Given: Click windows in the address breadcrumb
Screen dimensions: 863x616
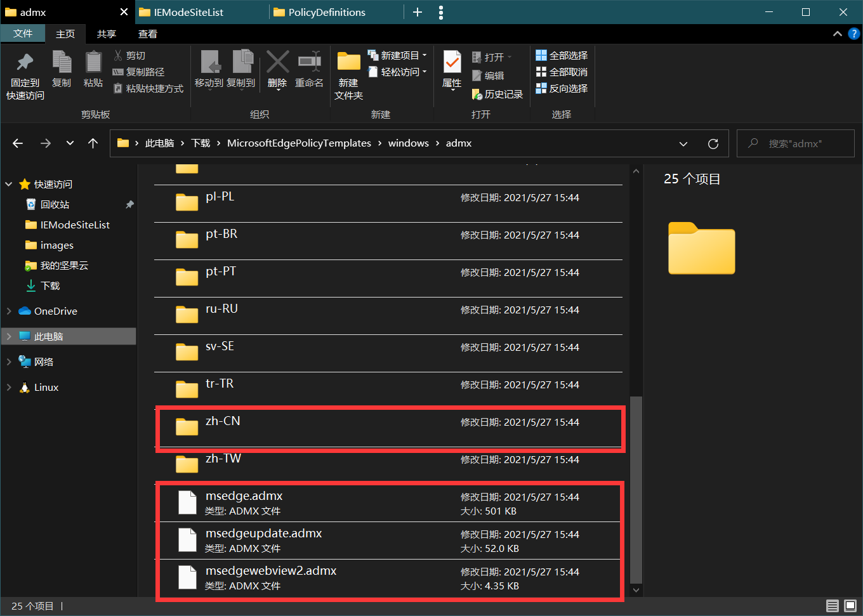Looking at the screenshot, I should click(x=409, y=143).
